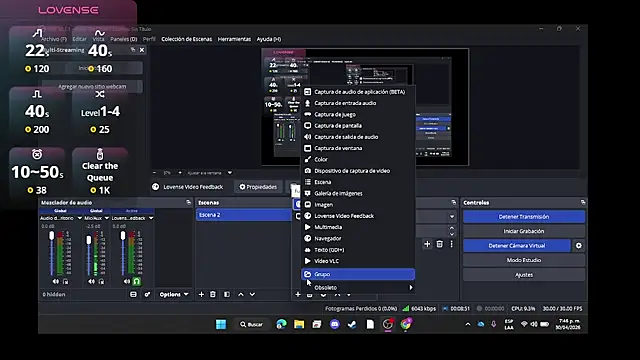Float the Multi-Streaming dock
The width and height of the screenshot is (640, 360).
coord(133,50)
